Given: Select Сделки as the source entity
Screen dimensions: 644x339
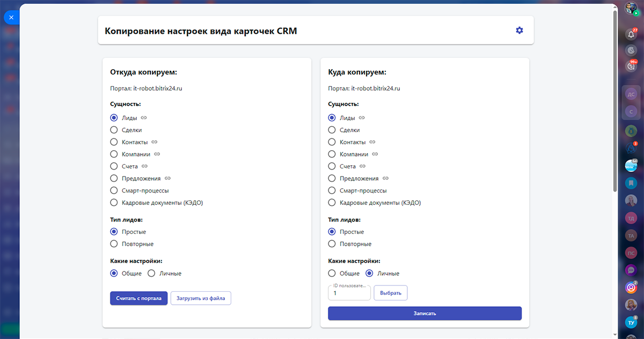Looking at the screenshot, I should (114, 130).
